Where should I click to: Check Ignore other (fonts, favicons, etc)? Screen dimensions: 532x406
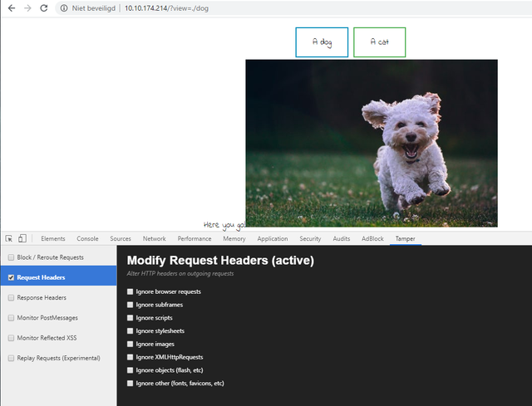pos(130,384)
